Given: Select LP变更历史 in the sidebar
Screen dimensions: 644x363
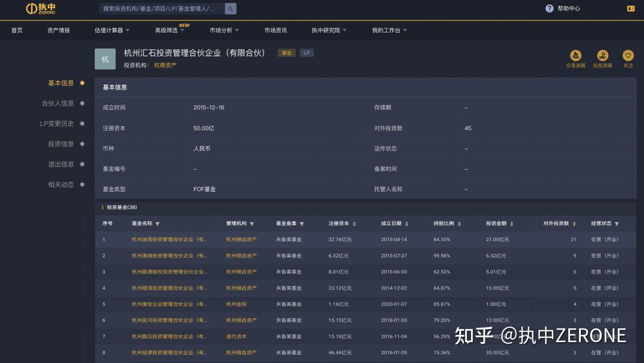Looking at the screenshot, I should (x=57, y=124).
